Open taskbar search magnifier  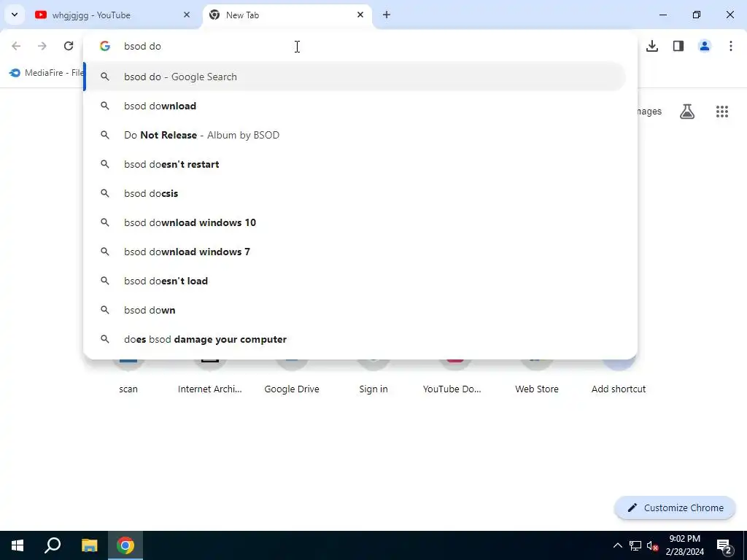[x=53, y=545]
